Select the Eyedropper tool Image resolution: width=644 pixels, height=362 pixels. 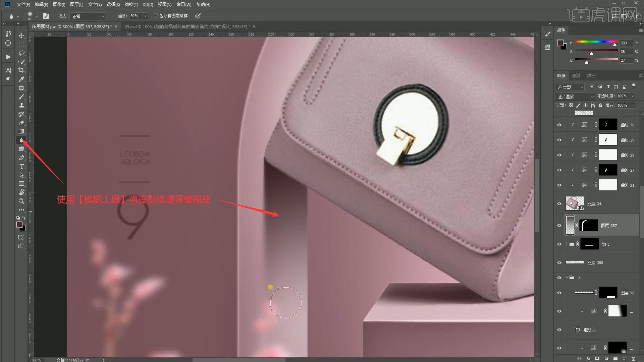21,79
